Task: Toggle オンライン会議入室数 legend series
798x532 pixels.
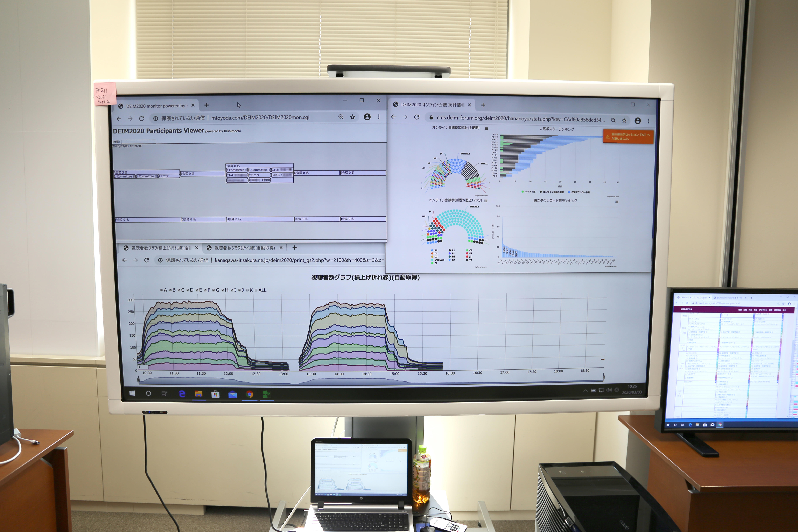Action: 552,192
